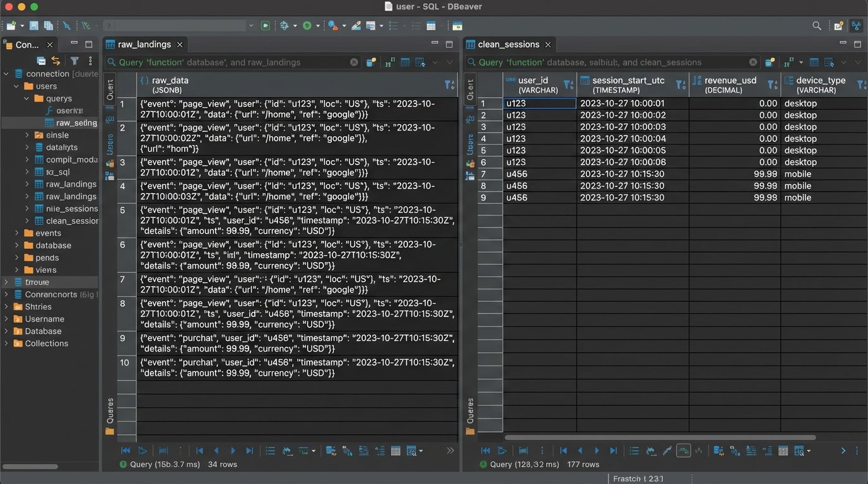The image size is (868, 484).
Task: Click the link-with-editor arrows in Connections panel
Action: point(56,60)
